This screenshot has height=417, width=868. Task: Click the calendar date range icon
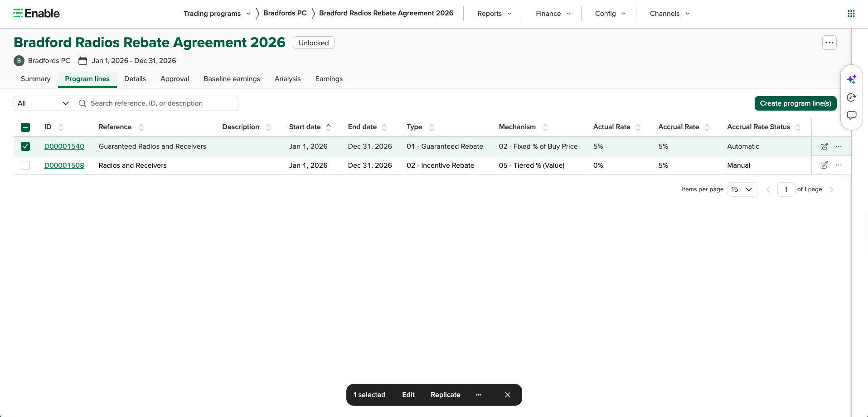pyautogui.click(x=82, y=61)
